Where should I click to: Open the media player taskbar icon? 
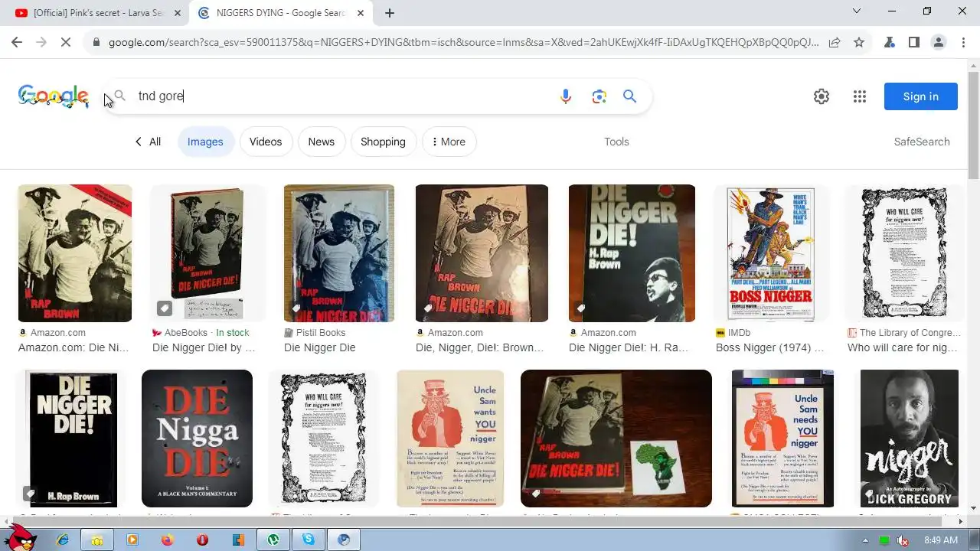132,540
